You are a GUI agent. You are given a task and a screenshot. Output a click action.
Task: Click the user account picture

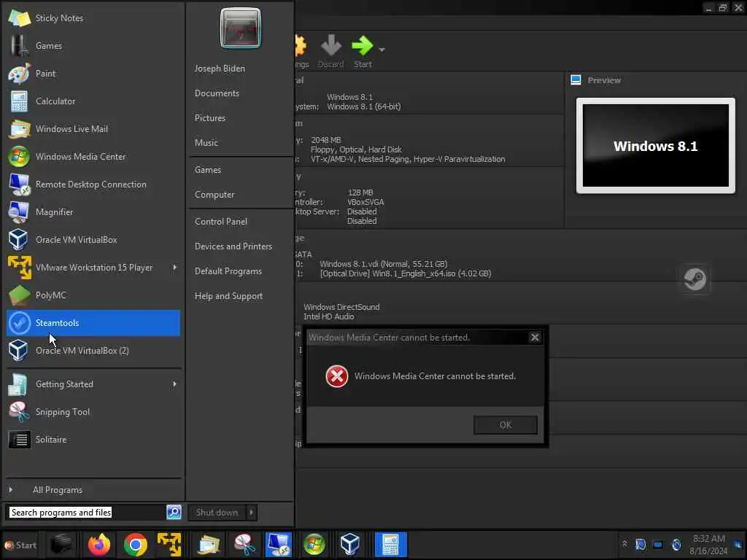[x=241, y=28]
